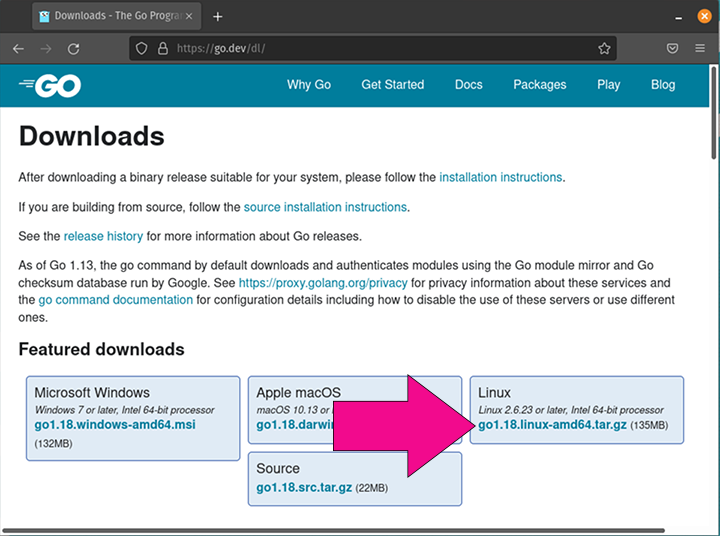Image resolution: width=720 pixels, height=536 pixels.
Task: Download go1.18.src.tar.gz source archive
Action: tap(304, 487)
